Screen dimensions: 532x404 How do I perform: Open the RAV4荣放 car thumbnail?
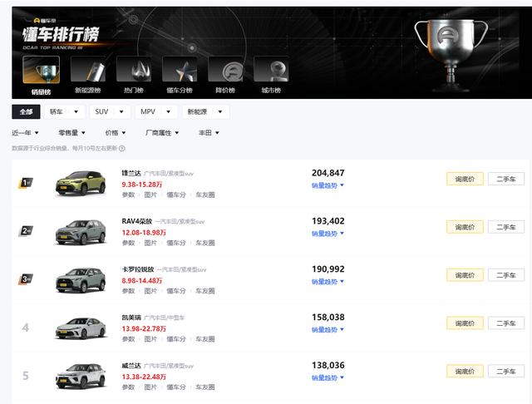click(81, 232)
